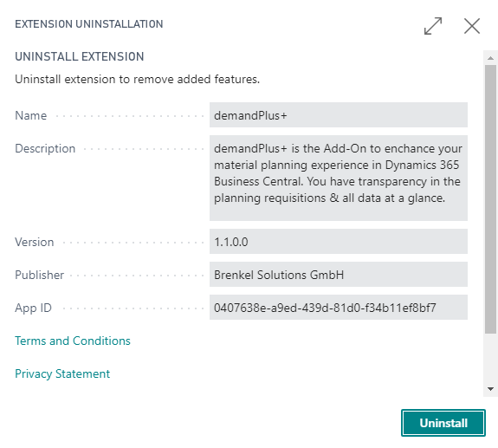Click the Uninstall button
This screenshot has width=498, height=448.
443,423
